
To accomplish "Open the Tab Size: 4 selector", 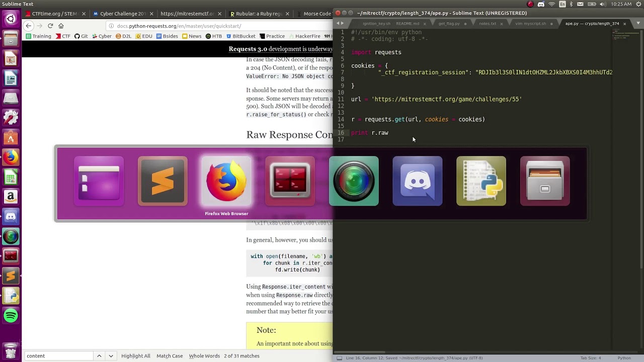I will (591, 358).
